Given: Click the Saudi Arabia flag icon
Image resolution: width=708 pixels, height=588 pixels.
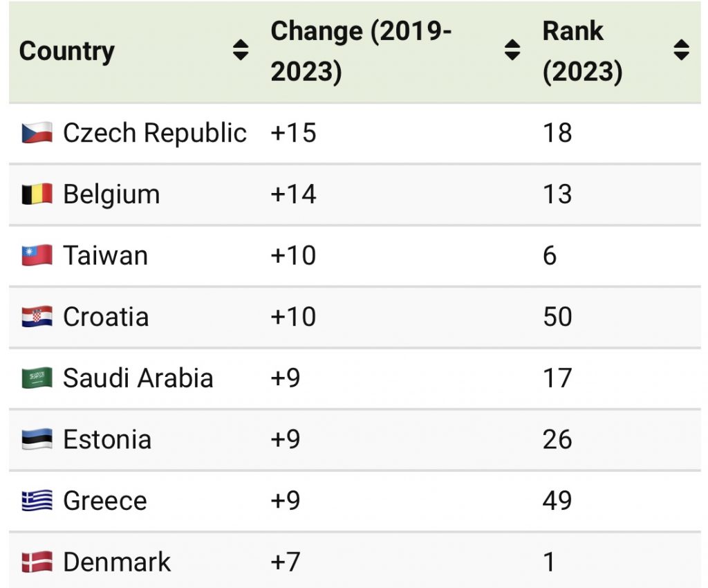Looking at the screenshot, I should 37,378.
